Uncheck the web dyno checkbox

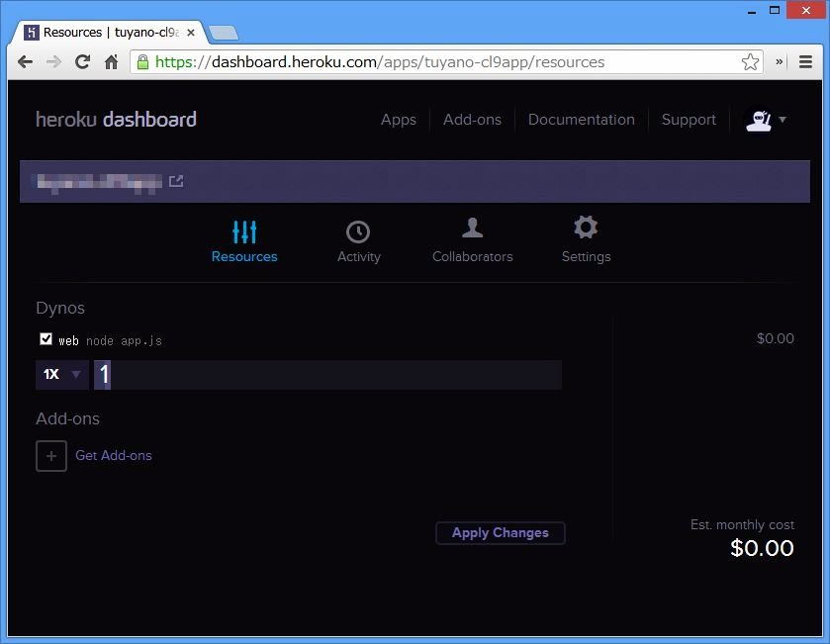coord(46,339)
